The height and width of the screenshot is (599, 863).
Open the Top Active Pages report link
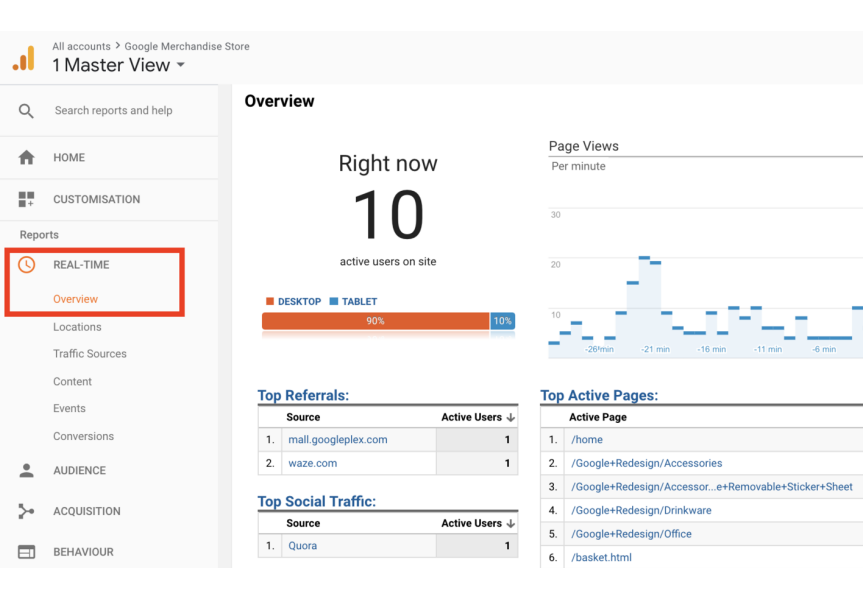(x=599, y=395)
